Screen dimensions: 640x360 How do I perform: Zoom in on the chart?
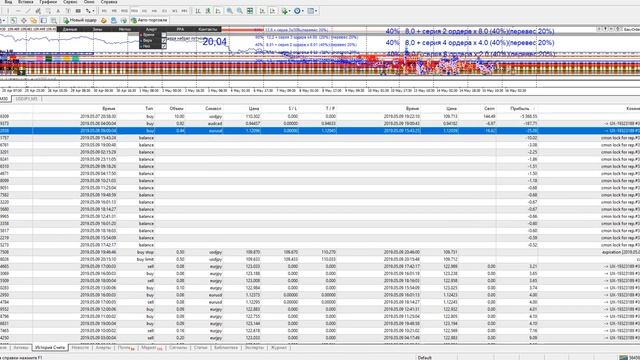[x=230, y=11]
